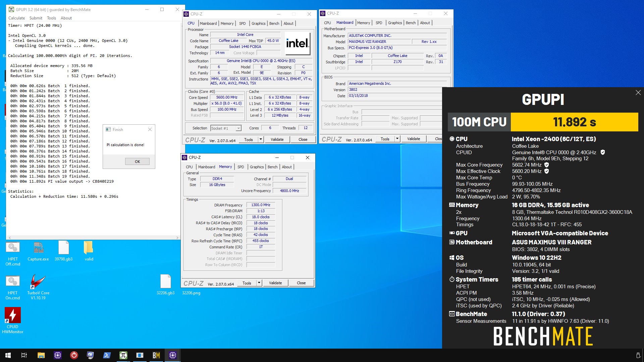Open Tools dropdown arrow in CPU-Z Mainboard window
The width and height of the screenshot is (644, 362).
click(397, 139)
